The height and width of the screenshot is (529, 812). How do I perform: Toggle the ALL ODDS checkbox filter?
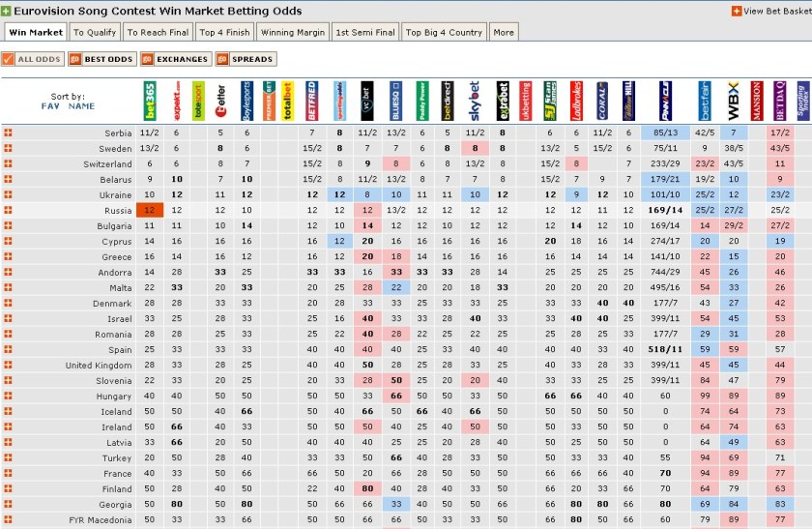pyautogui.click(x=33, y=59)
